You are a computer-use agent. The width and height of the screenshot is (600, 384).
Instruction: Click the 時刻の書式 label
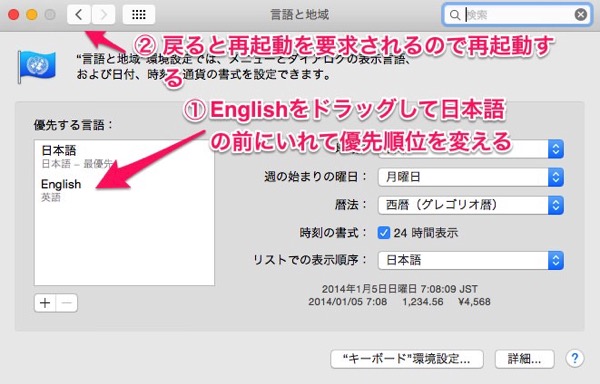point(333,233)
